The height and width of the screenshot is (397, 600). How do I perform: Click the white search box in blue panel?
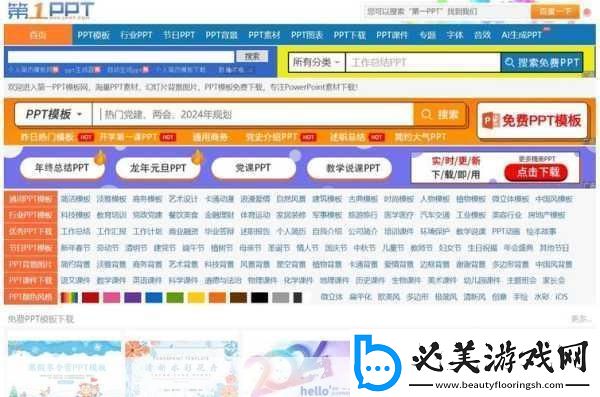[x=121, y=57]
